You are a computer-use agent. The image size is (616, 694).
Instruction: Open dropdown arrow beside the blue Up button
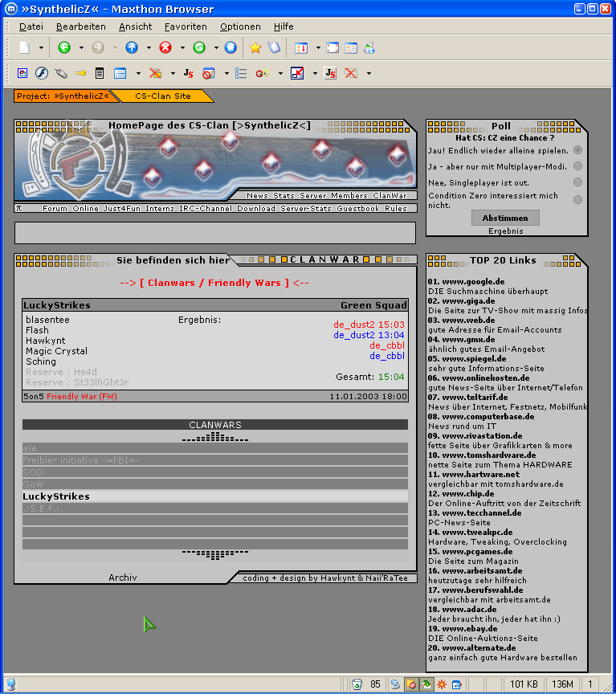click(149, 48)
